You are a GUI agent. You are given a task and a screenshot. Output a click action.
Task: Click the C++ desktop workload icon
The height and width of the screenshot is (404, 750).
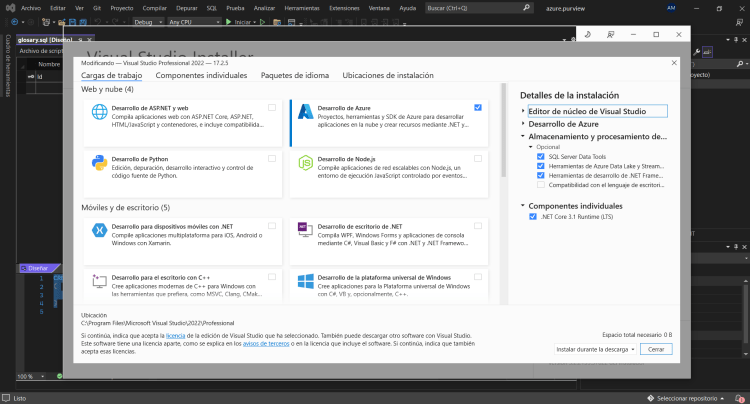click(x=99, y=282)
